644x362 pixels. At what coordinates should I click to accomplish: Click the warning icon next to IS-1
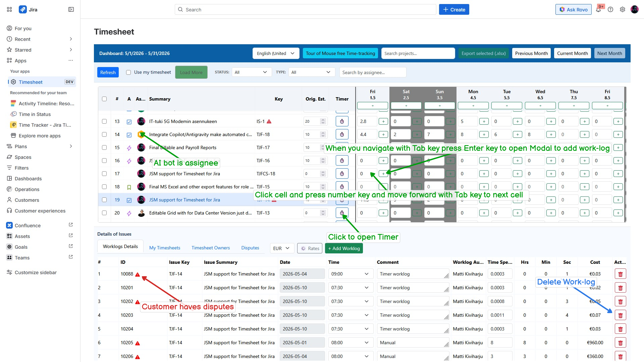click(x=269, y=121)
